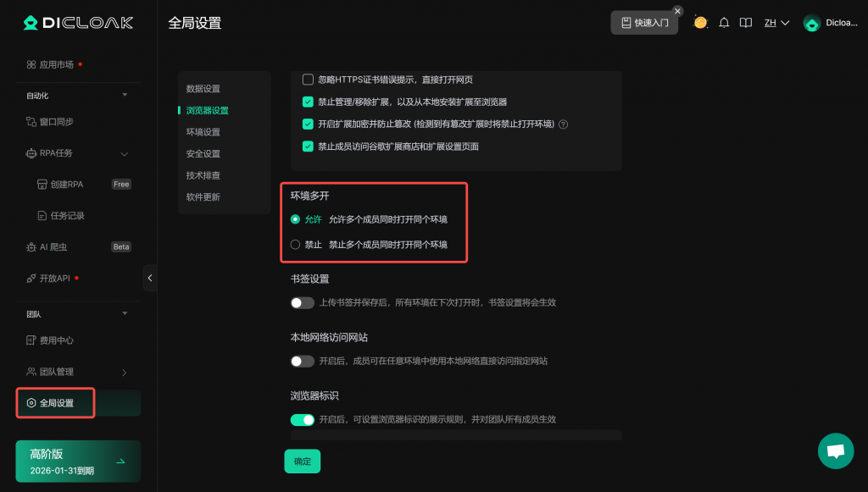Image resolution: width=868 pixels, height=492 pixels.
Task: Toggle the 书签设置 switch on
Action: pos(302,302)
